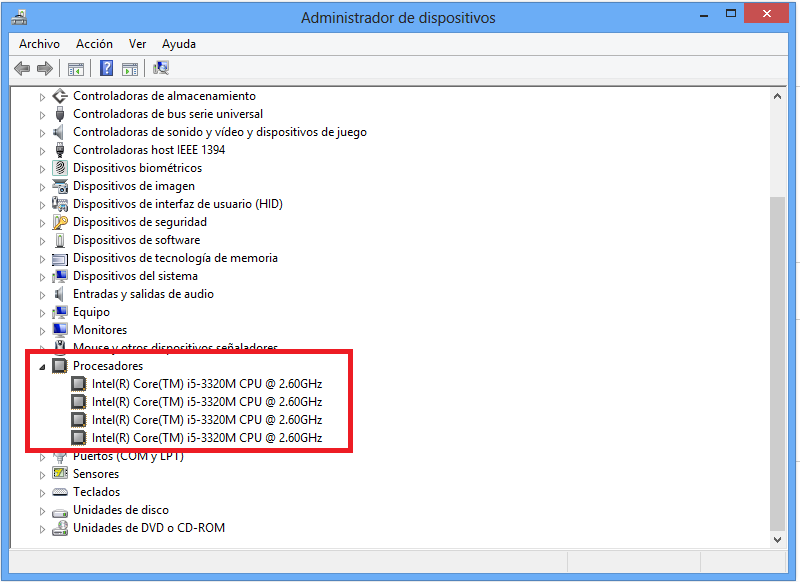Maximize the Administrador de dispositivos window
800x582 pixels.
731,14
